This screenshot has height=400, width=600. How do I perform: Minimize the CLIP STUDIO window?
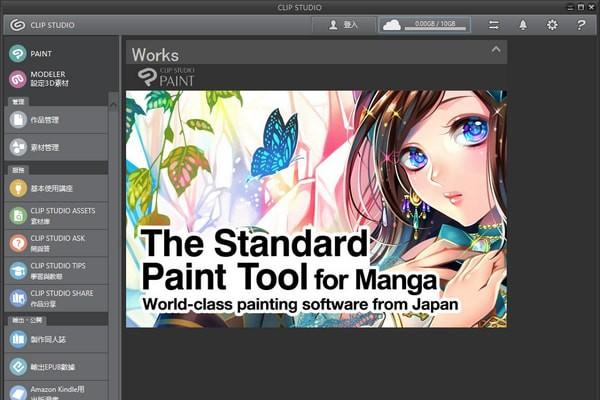coord(571,7)
